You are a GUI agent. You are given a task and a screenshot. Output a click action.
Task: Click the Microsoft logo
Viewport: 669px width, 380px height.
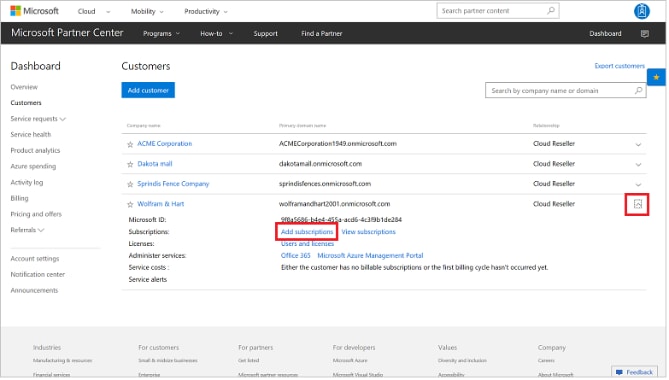pyautogui.click(x=34, y=11)
